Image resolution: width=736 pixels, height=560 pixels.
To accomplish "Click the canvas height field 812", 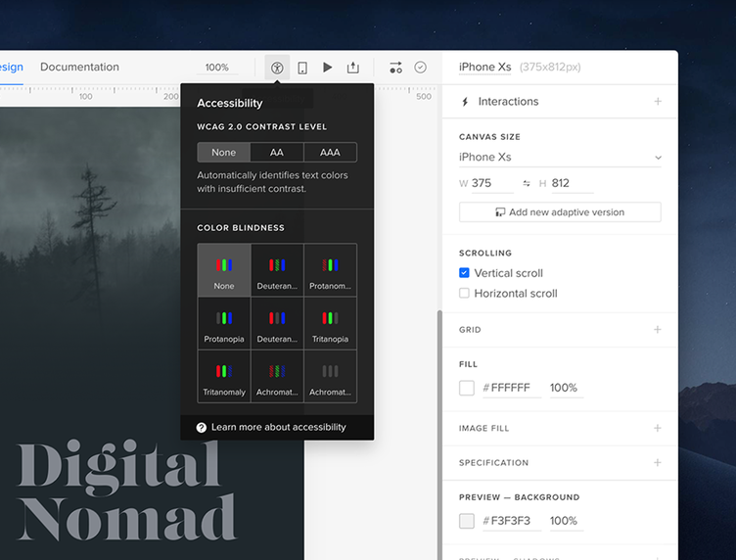I will tap(573, 183).
